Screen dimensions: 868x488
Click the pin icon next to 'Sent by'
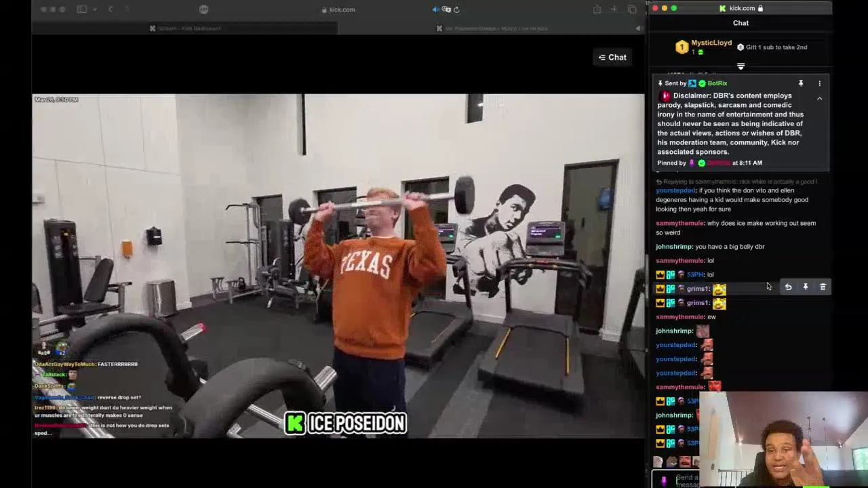pos(660,83)
